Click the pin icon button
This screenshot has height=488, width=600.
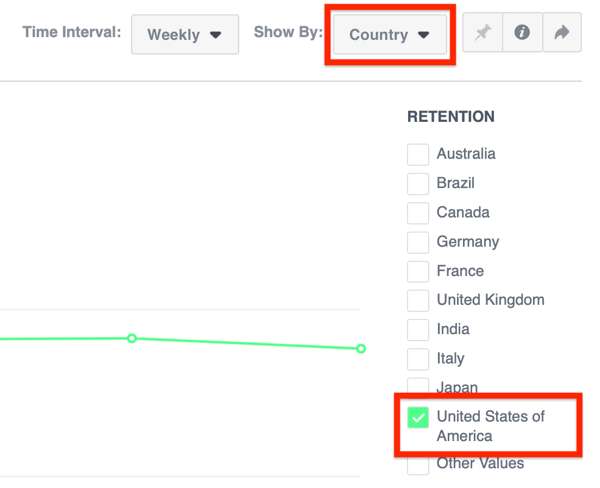click(x=483, y=33)
